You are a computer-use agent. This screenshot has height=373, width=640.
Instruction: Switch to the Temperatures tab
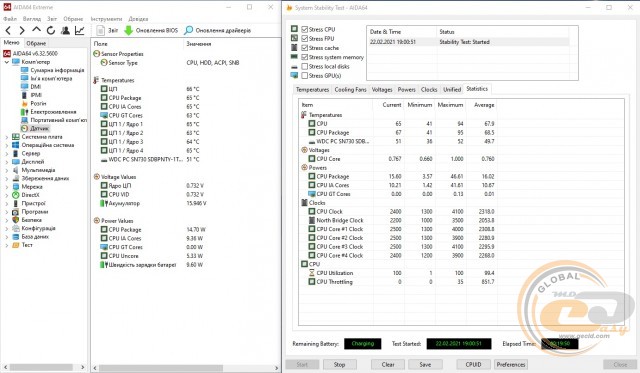point(312,90)
